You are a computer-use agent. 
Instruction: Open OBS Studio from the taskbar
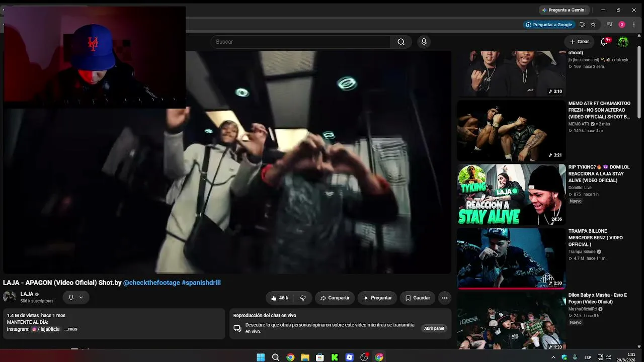(x=364, y=357)
